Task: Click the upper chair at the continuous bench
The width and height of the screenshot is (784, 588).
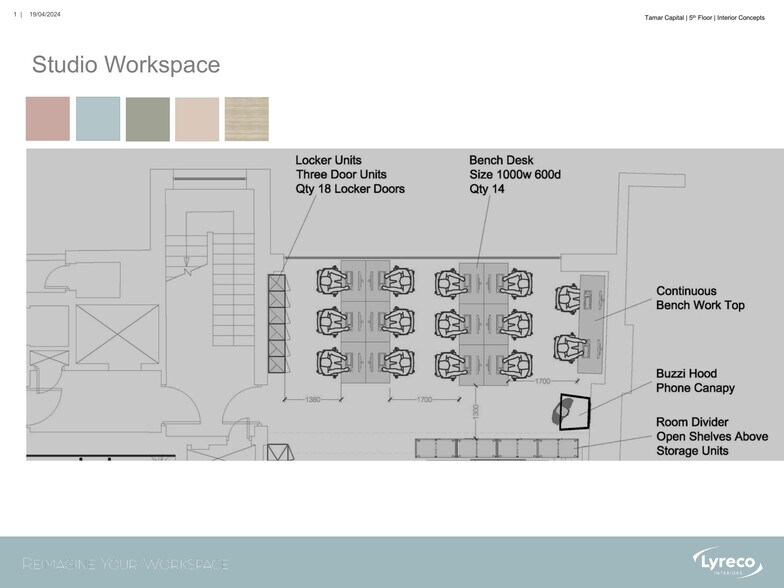Action: (x=569, y=300)
